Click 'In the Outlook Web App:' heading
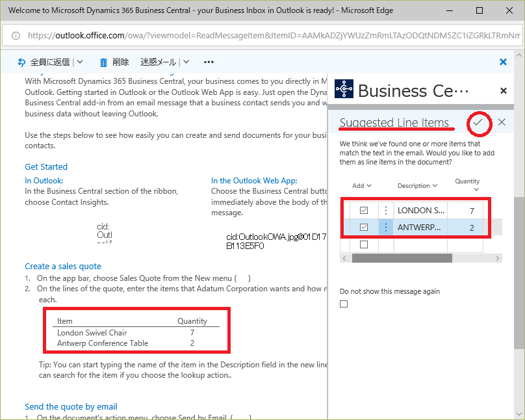This screenshot has width=525, height=420. pos(254,181)
